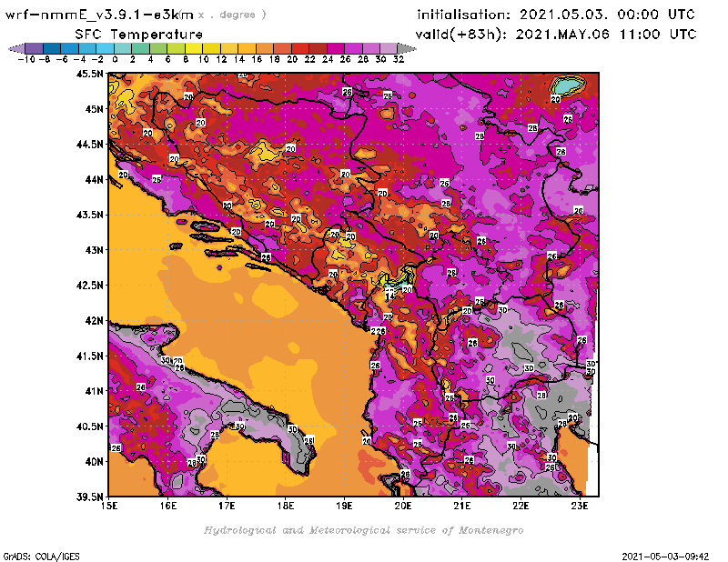The width and height of the screenshot is (728, 562).
Task: Click the '45.5N' latitude axis label
Action: point(89,74)
